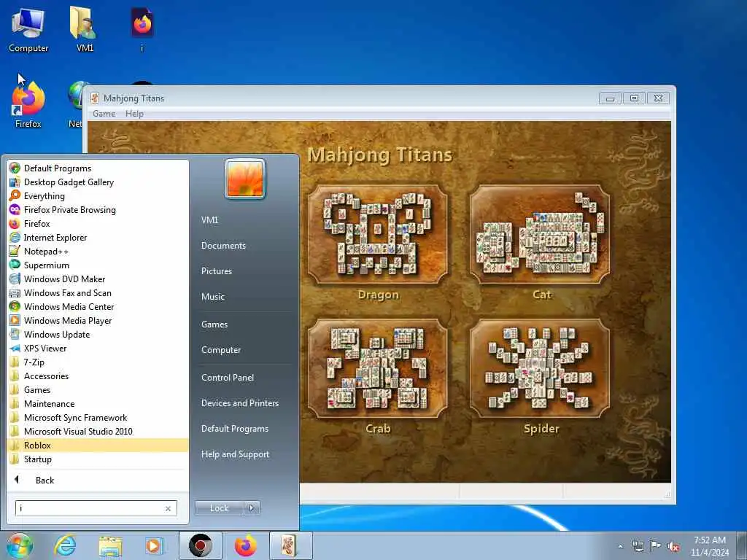747x560 pixels.
Task: Launch Firefox from the programs list
Action: 15,223
